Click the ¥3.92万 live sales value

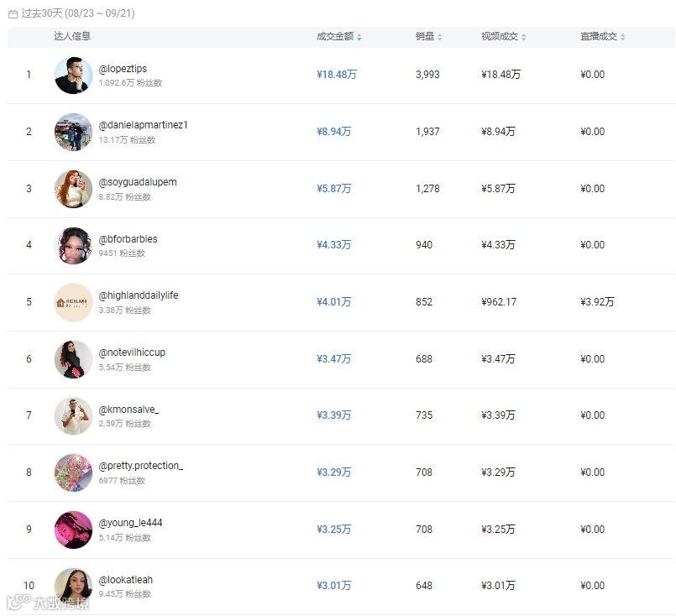tap(597, 302)
